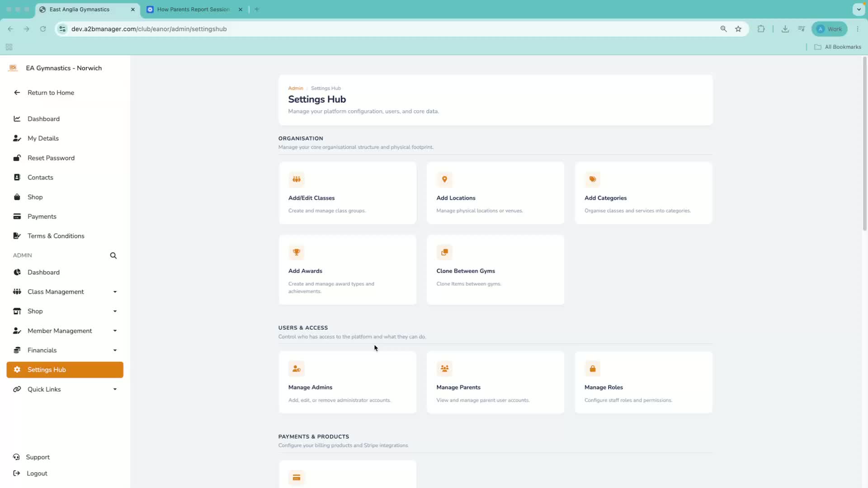Click the EA Gymnastics logo icon

point(13,68)
